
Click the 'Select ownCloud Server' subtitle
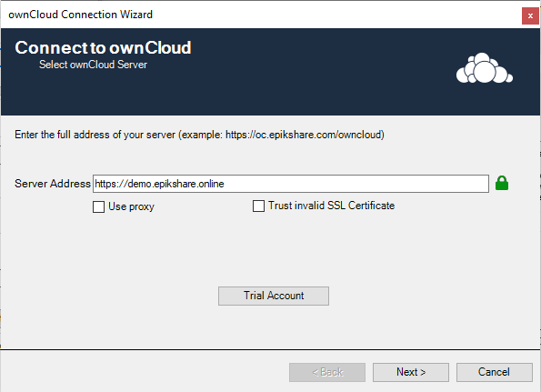coord(93,65)
